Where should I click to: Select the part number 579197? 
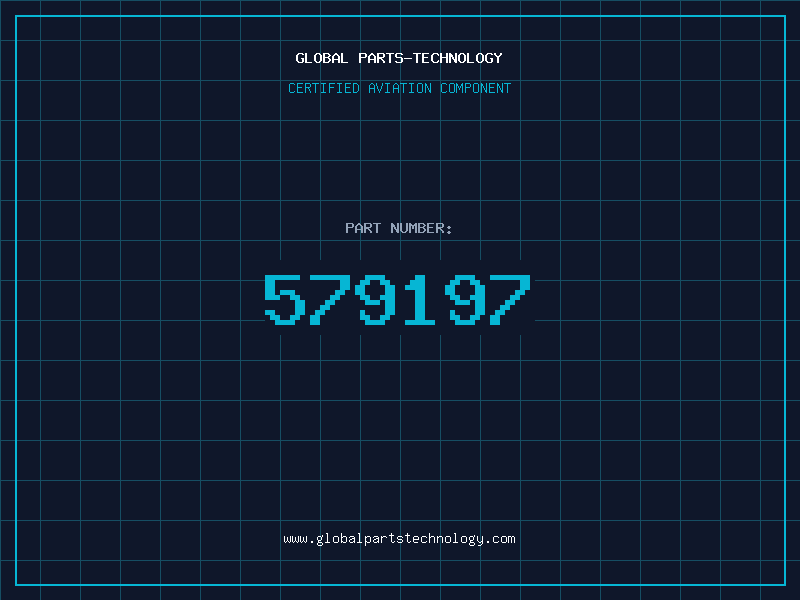(397, 299)
